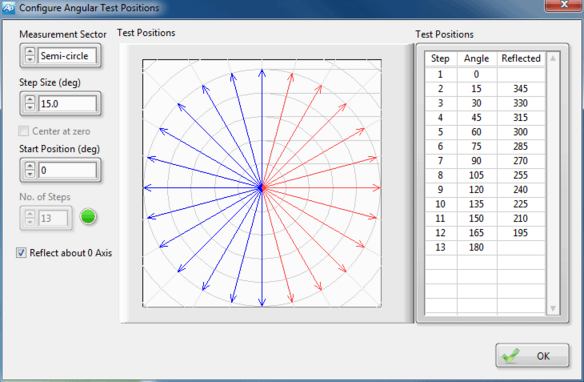This screenshot has width=584, height=382.
Task: Decrement the Measurement Sector selector arrow
Action: pyautogui.click(x=30, y=60)
